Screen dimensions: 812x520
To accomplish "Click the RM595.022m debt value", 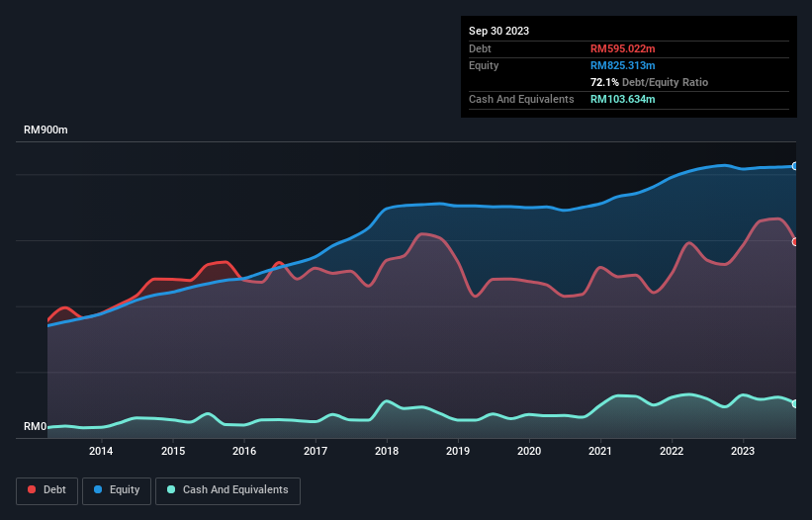I will point(622,48).
